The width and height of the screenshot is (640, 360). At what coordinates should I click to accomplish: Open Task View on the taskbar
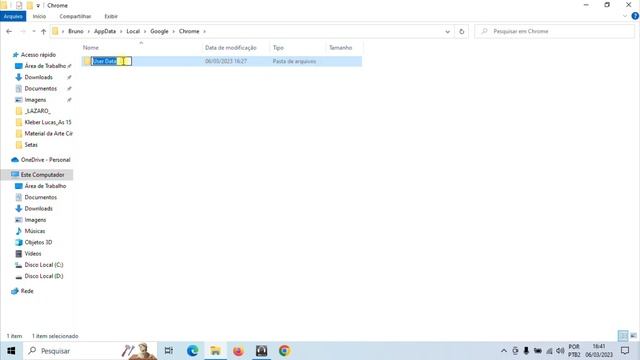pos(169,351)
